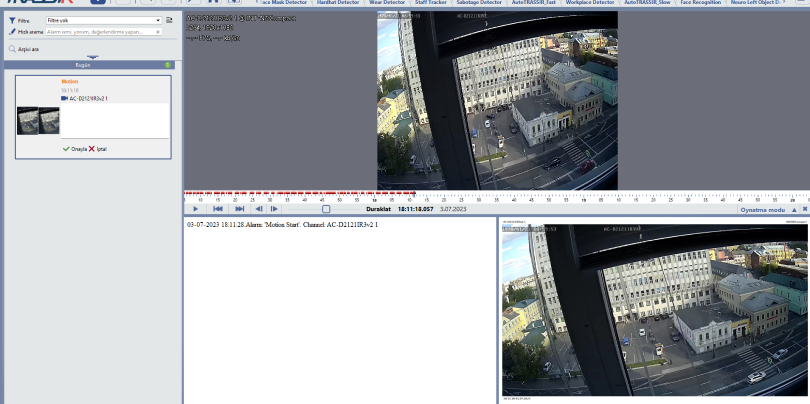Open the AutoTRASSIR_Slow tab

(647, 3)
